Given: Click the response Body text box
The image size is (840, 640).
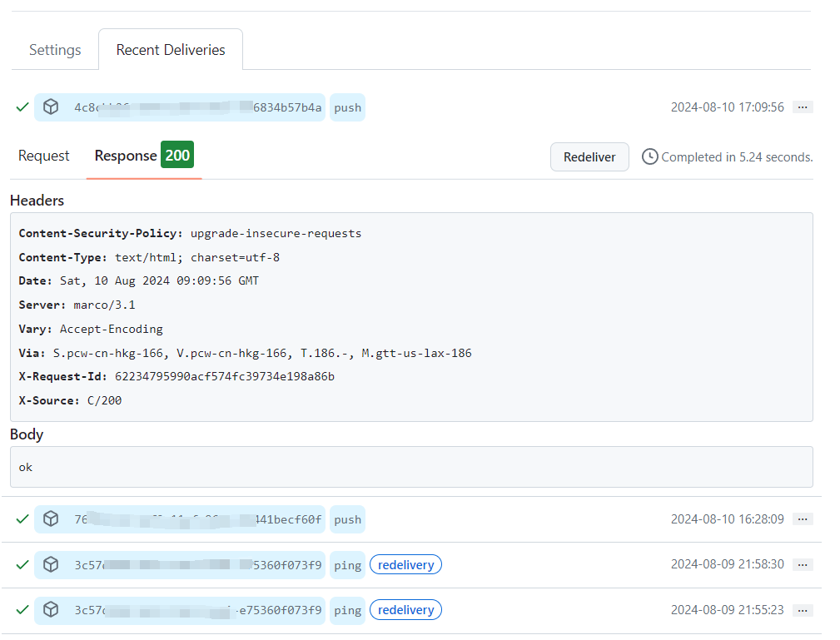Looking at the screenshot, I should (411, 467).
